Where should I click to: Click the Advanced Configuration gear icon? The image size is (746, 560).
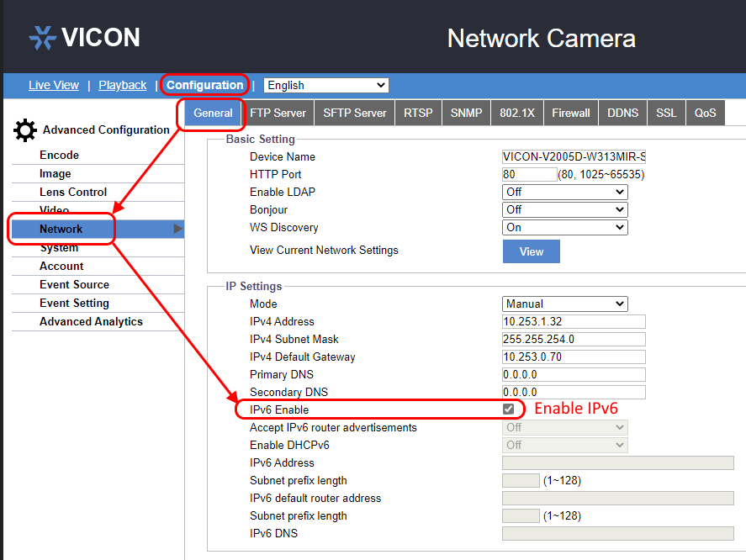(24, 129)
